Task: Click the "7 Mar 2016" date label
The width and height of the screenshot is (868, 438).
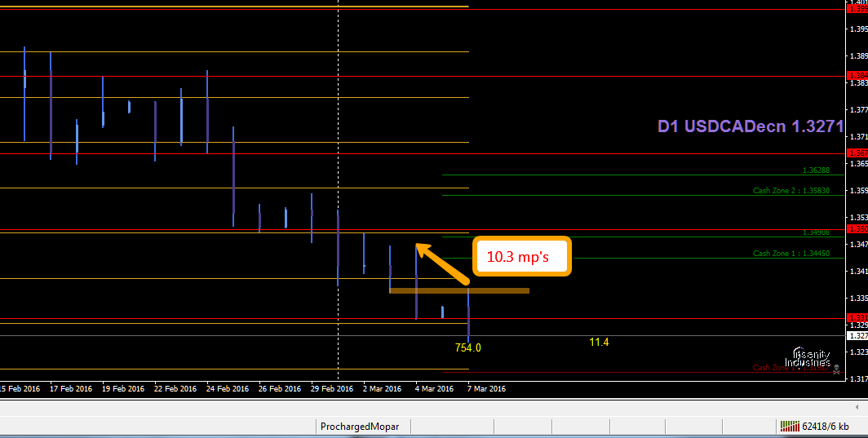Action: pos(486,389)
